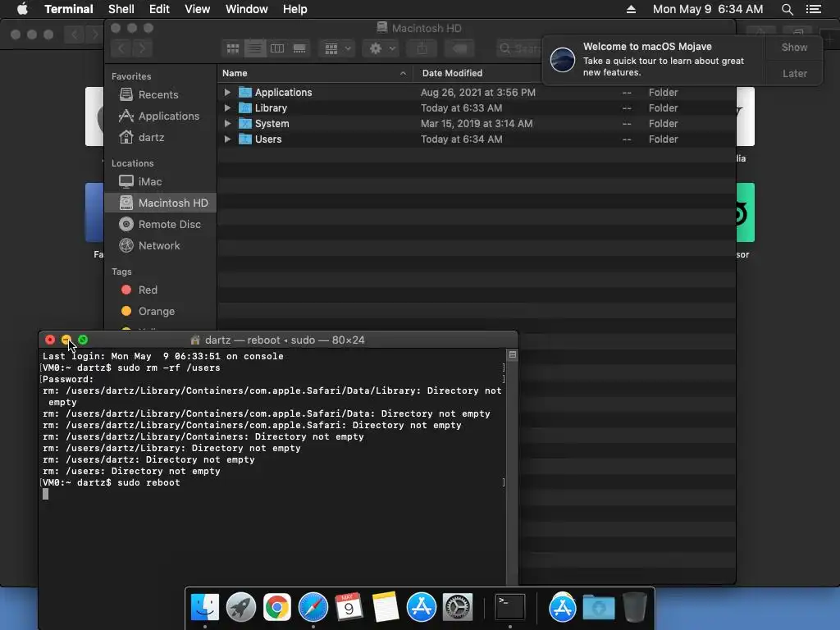
Task: Switch Finder to column view
Action: (277, 48)
